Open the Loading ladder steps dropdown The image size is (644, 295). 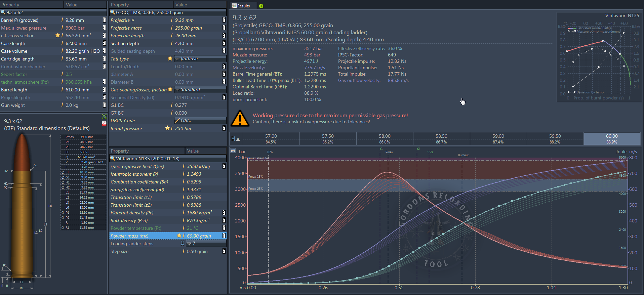pyautogui.click(x=205, y=244)
